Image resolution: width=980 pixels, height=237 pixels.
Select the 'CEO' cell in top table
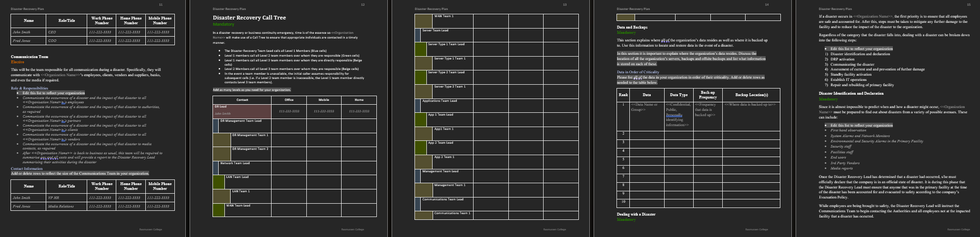click(x=66, y=32)
